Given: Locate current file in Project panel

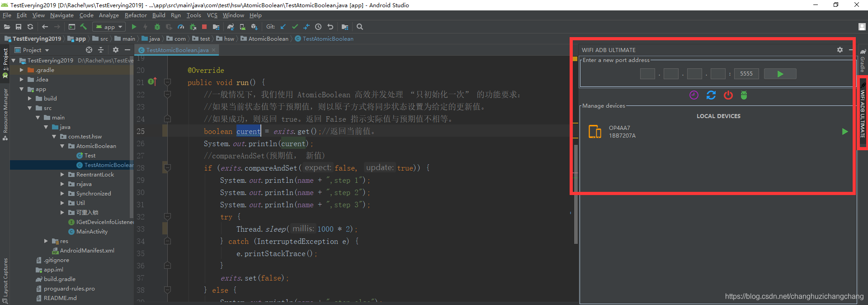Looking at the screenshot, I should (x=89, y=50).
